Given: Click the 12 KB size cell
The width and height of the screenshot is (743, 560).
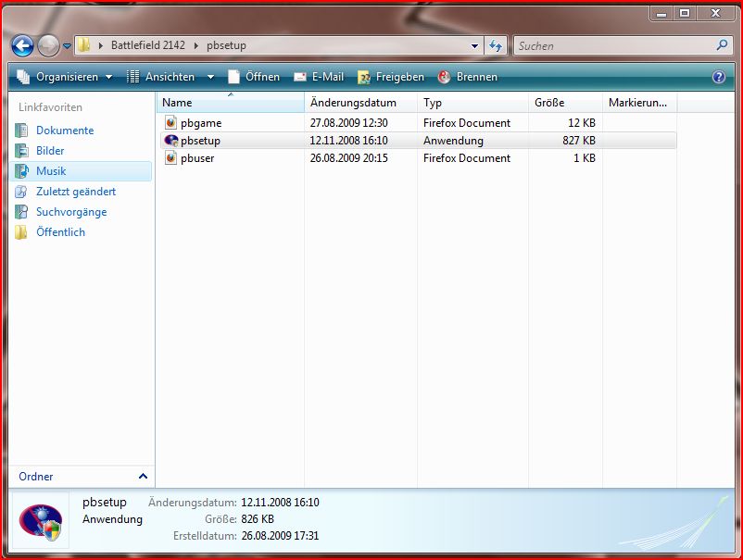Looking at the screenshot, I should click(582, 123).
